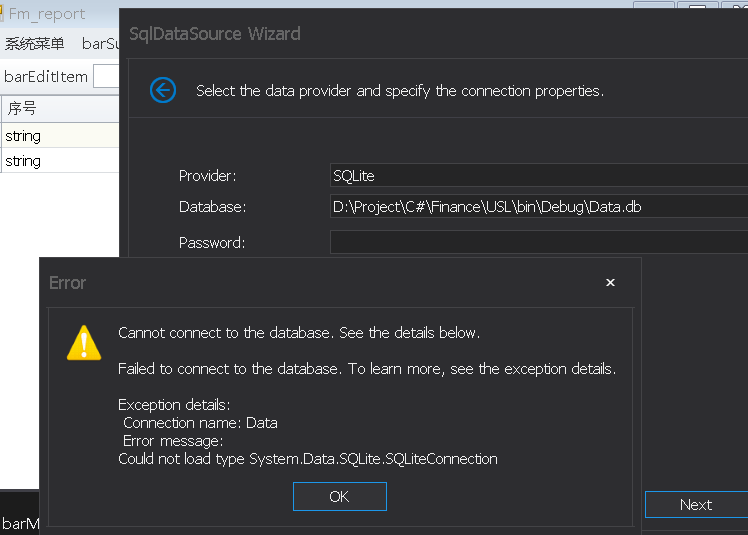Screen dimensions: 748x535
Task: Open the 系统菜单 menu
Action: coord(34,44)
